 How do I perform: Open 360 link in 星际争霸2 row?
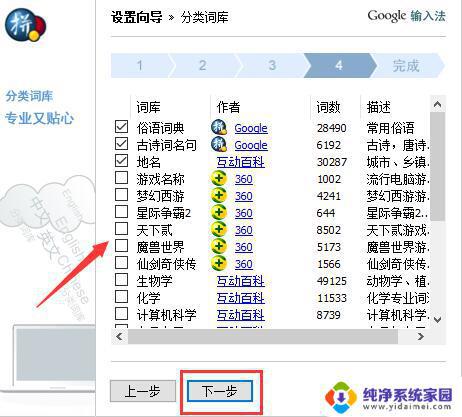[x=244, y=213]
